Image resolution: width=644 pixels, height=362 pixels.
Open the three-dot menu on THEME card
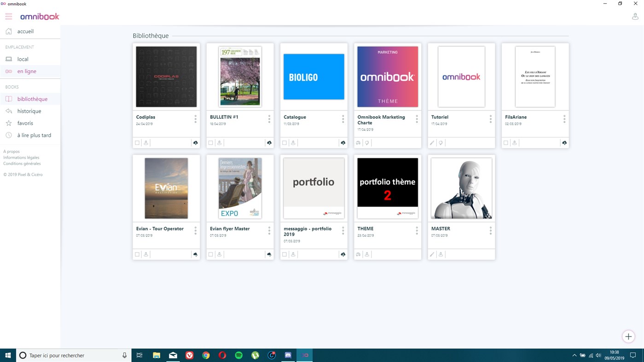pyautogui.click(x=417, y=231)
